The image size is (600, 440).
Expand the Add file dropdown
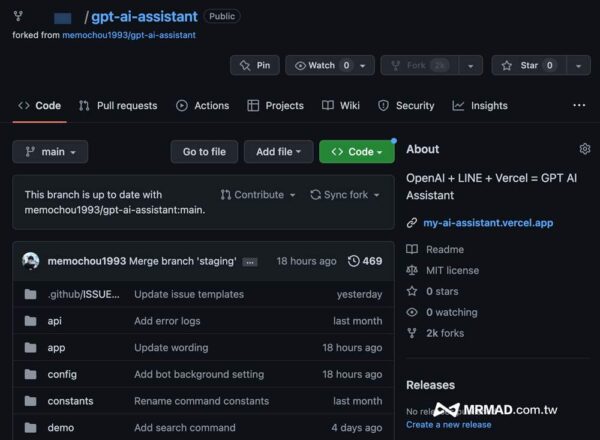tap(278, 152)
